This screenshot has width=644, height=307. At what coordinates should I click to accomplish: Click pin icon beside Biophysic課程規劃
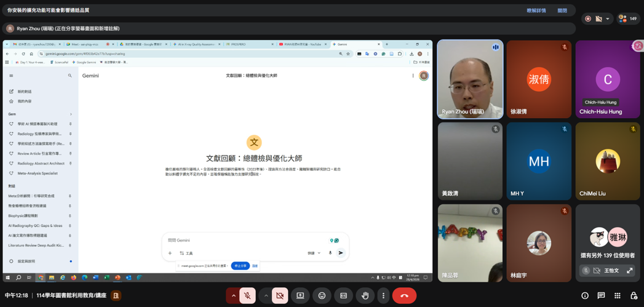[70, 215]
